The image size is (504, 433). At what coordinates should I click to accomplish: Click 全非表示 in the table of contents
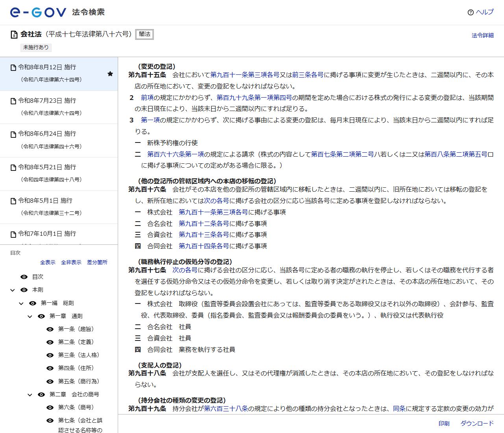click(71, 262)
